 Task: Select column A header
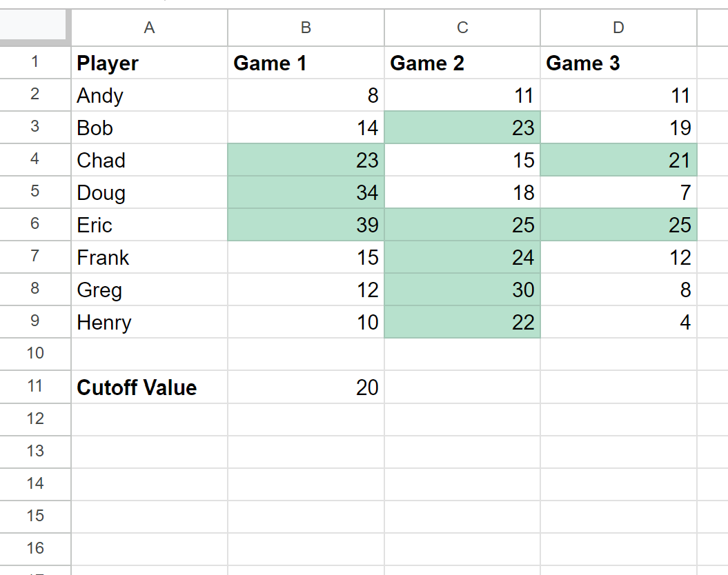click(x=149, y=28)
